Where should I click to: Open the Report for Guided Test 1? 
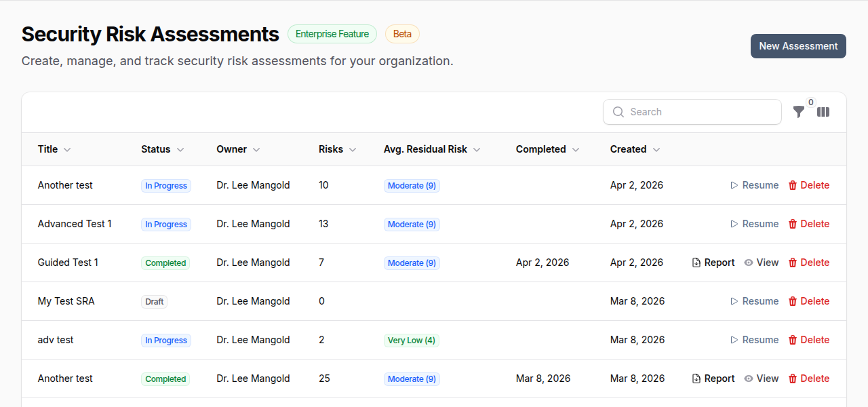713,262
